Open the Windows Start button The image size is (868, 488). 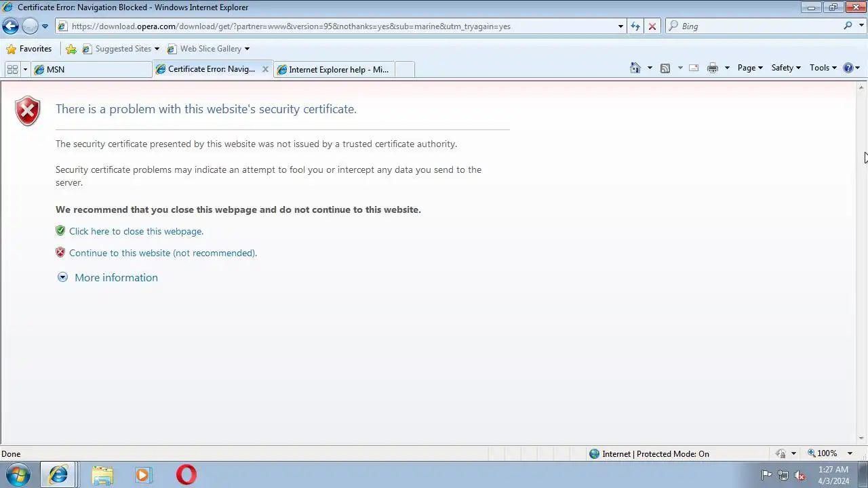click(18, 474)
